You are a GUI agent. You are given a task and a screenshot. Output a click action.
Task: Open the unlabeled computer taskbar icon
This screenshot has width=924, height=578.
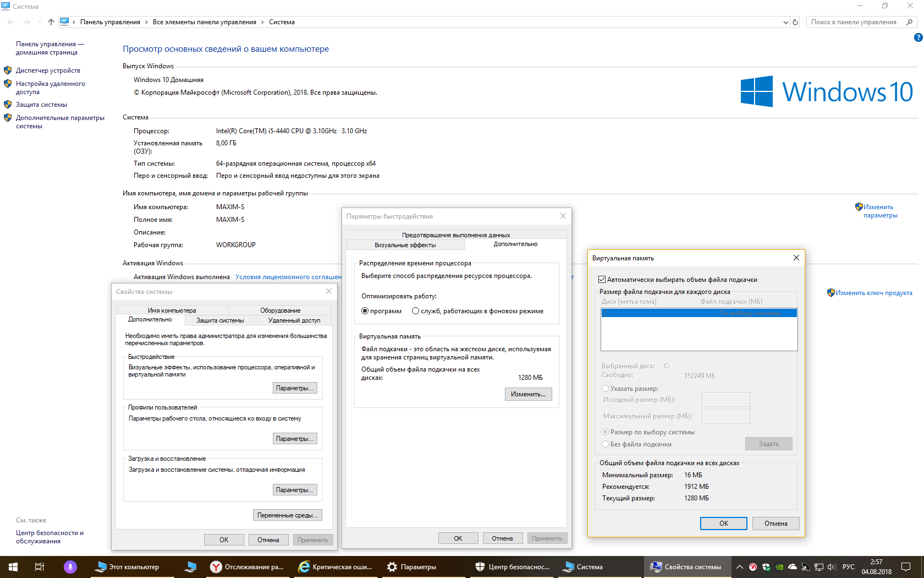click(190, 567)
